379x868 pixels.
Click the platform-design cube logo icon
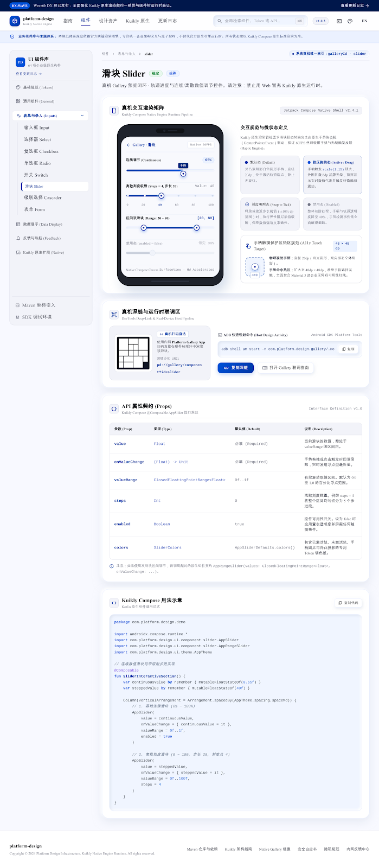(15, 21)
